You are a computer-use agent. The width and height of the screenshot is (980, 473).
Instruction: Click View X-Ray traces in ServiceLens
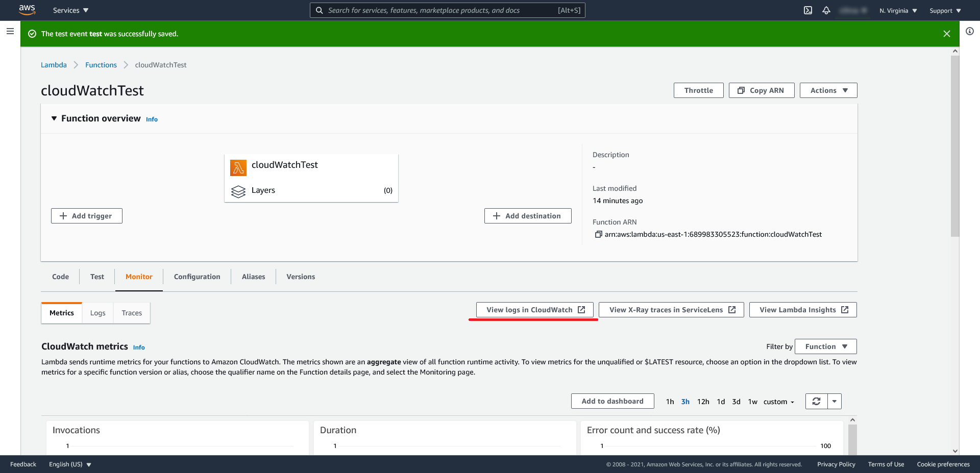[x=671, y=310]
